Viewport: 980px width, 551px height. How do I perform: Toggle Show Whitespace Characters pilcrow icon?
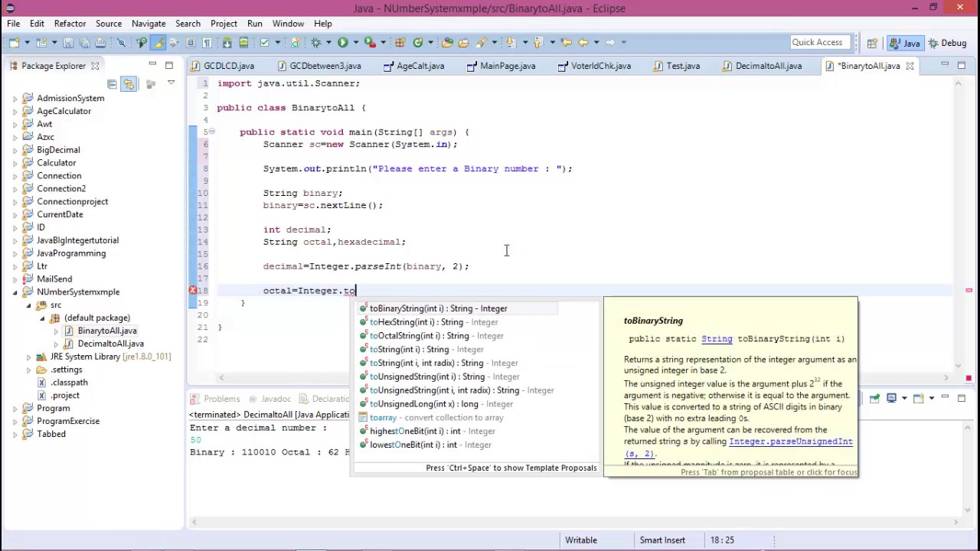pyautogui.click(x=207, y=42)
